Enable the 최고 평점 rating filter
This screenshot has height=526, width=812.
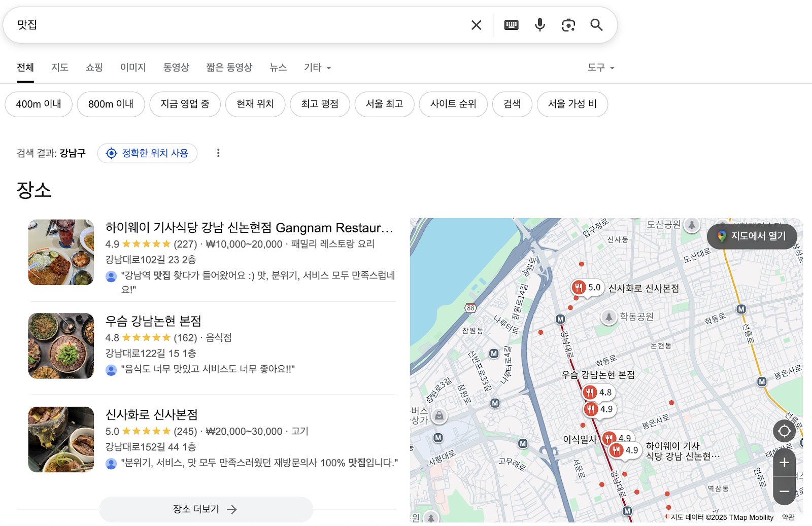click(320, 104)
